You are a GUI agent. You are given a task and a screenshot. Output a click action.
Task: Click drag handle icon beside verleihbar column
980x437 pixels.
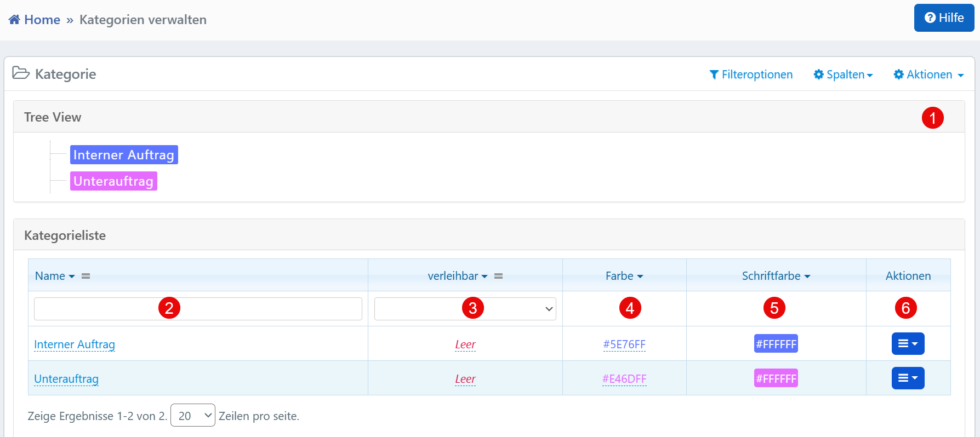click(498, 276)
